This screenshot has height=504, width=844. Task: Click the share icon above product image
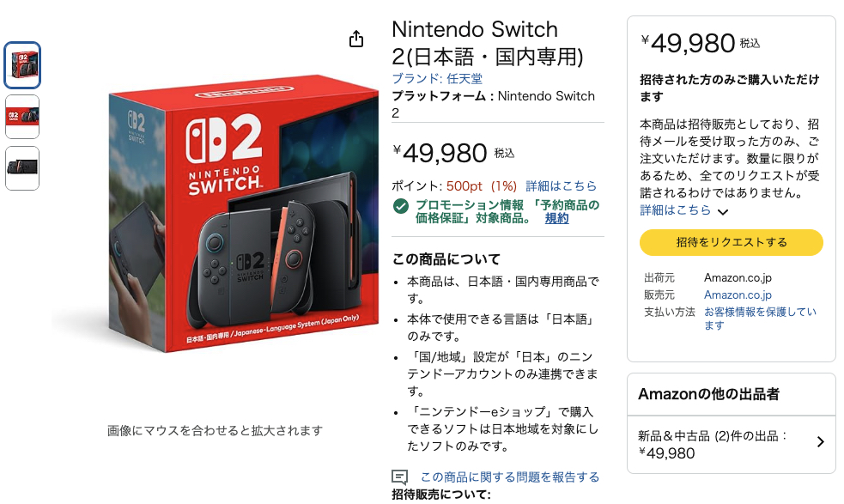pos(356,39)
